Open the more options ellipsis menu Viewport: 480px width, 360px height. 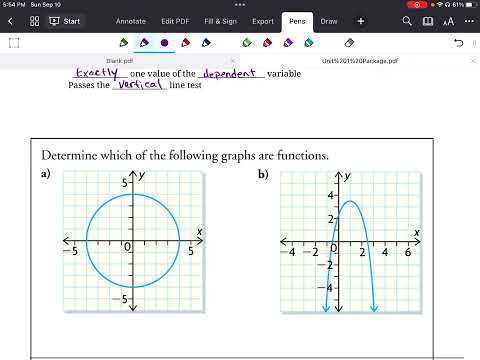[469, 21]
